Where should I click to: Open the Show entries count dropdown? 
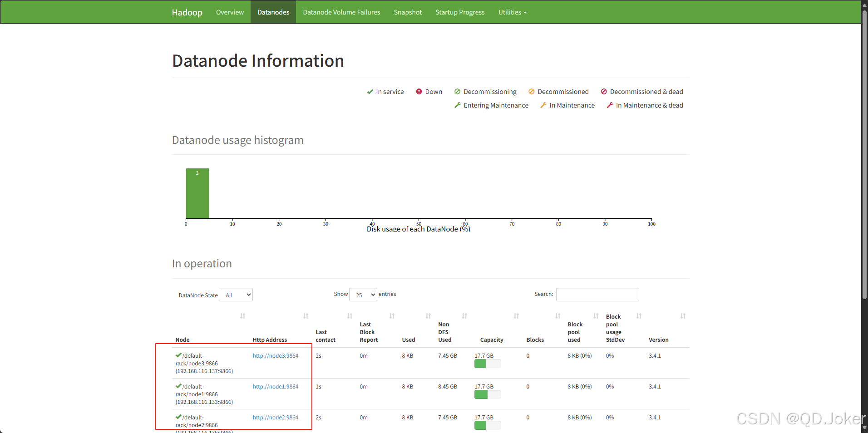363,295
